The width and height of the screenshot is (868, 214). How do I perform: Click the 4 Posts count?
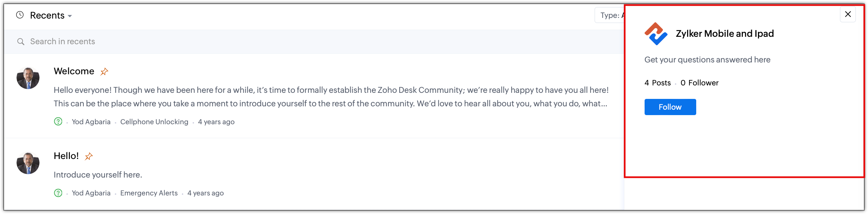coord(657,83)
